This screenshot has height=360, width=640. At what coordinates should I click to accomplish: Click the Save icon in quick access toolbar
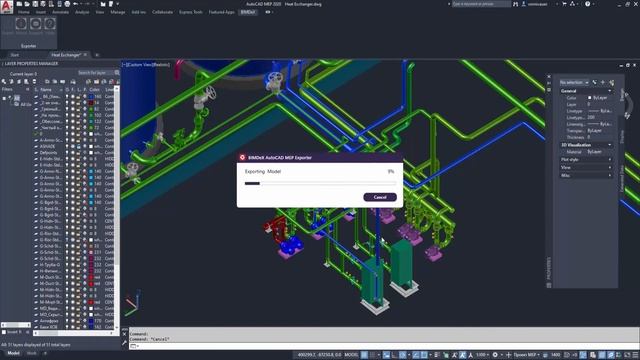click(x=35, y=4)
